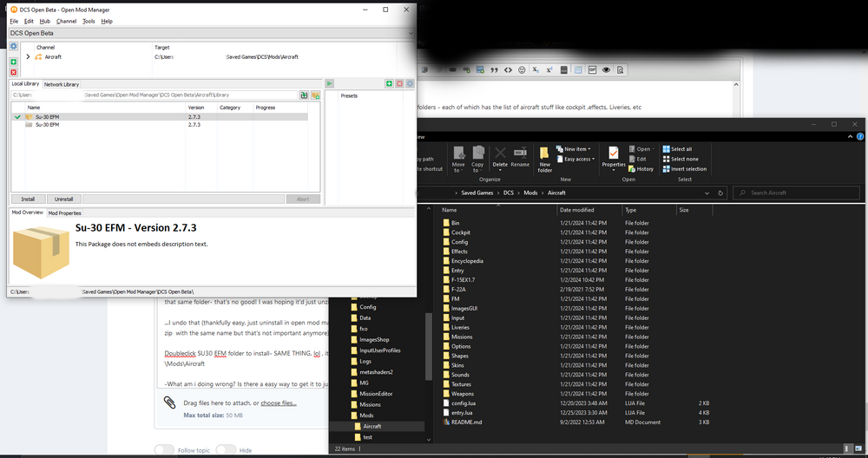Image resolution: width=868 pixels, height=458 pixels.
Task: Refresh the local library list icon
Action: (x=304, y=95)
